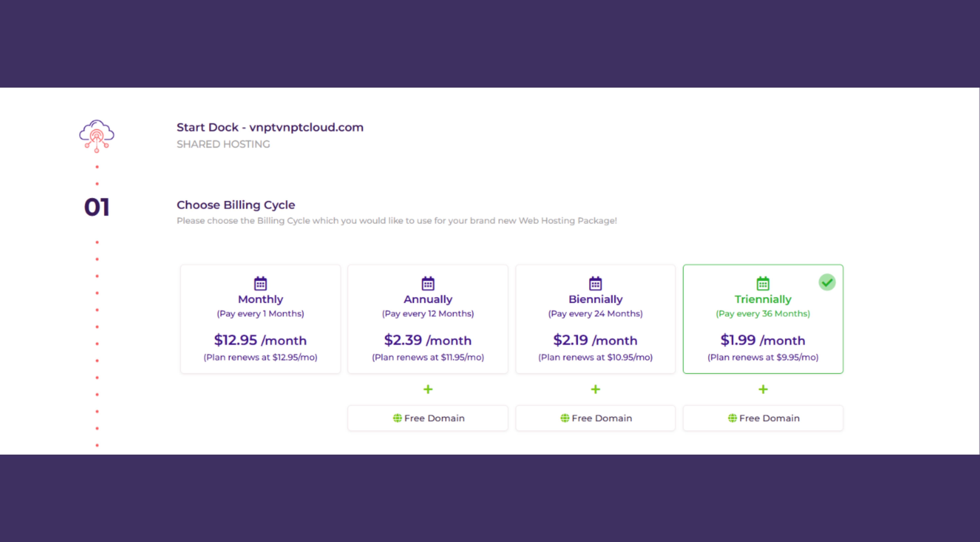Select the Annually $2.39/month billing option
The height and width of the screenshot is (542, 980).
coord(428,319)
